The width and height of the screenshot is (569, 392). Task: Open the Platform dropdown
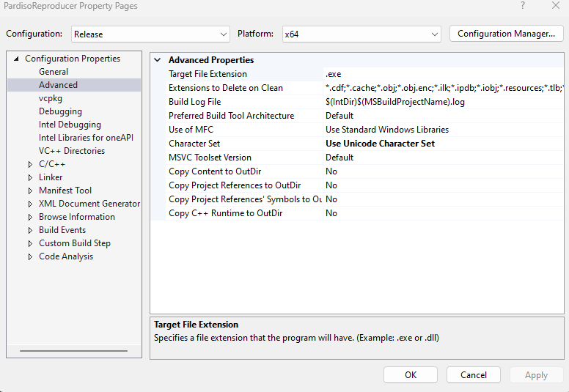click(361, 34)
